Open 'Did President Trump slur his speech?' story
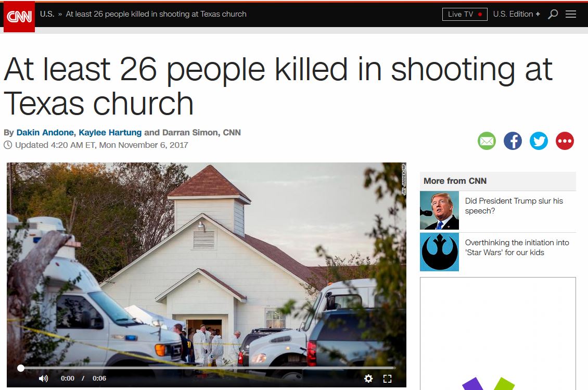This screenshot has height=390, width=588. [514, 206]
